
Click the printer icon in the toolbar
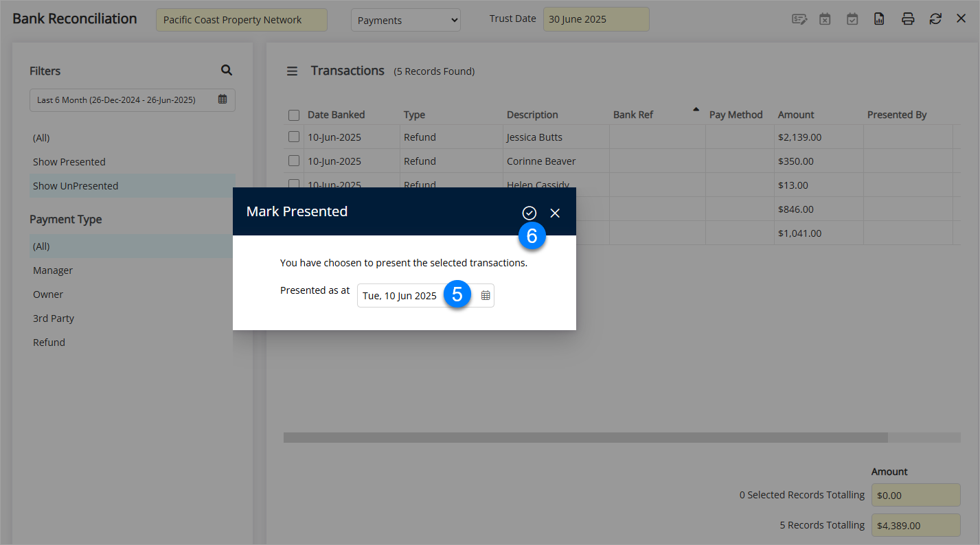908,19
